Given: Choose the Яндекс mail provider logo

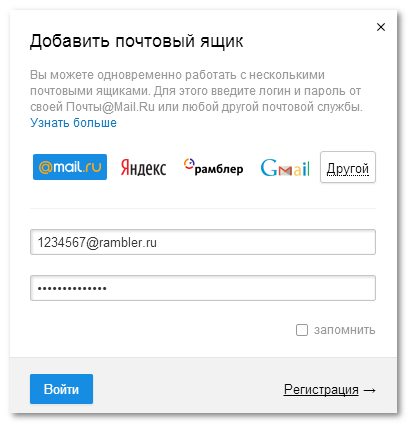Looking at the screenshot, I should click(x=143, y=167).
